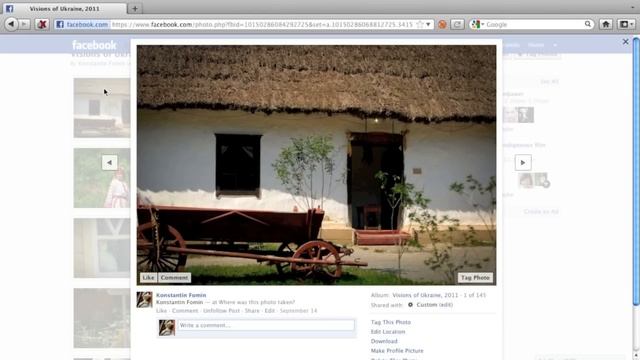The height and width of the screenshot is (360, 640).
Task: Click the Edit Location link
Action: (388, 332)
